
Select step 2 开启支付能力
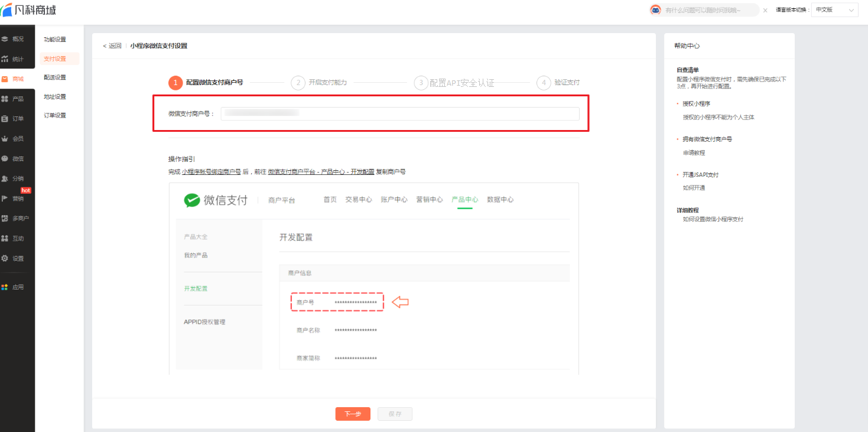pyautogui.click(x=319, y=83)
